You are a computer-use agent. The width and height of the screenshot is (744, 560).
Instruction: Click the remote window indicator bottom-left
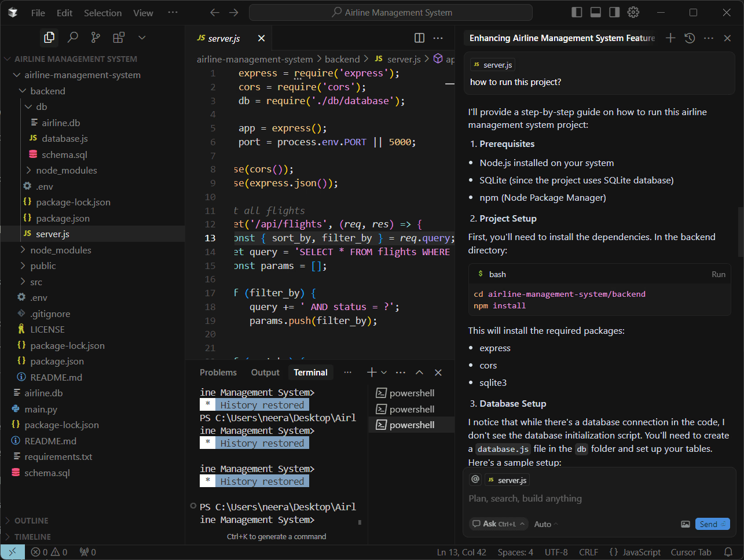pyautogui.click(x=13, y=552)
